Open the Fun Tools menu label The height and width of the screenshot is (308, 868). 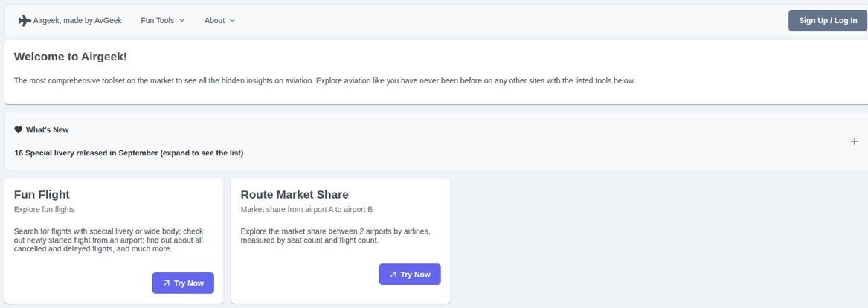pos(157,21)
